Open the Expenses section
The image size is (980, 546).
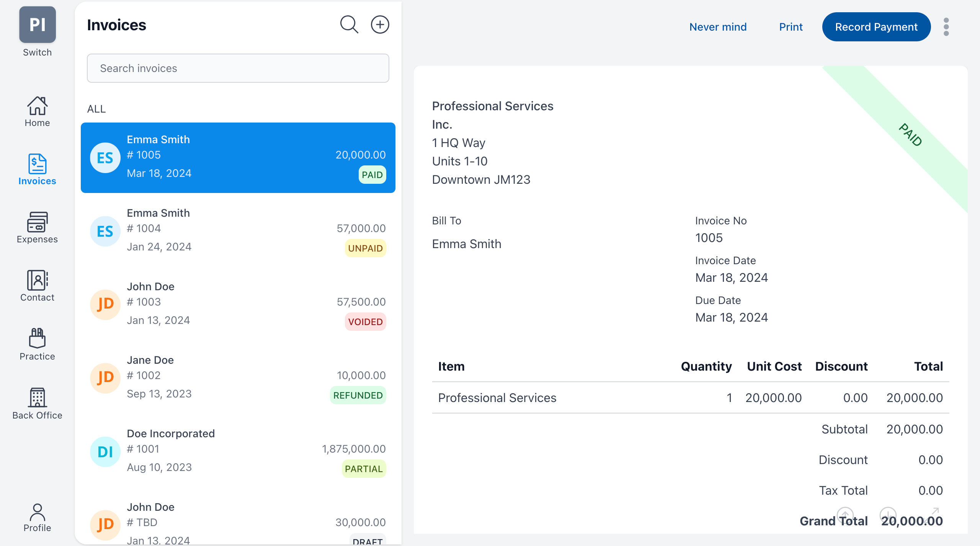coord(37,228)
